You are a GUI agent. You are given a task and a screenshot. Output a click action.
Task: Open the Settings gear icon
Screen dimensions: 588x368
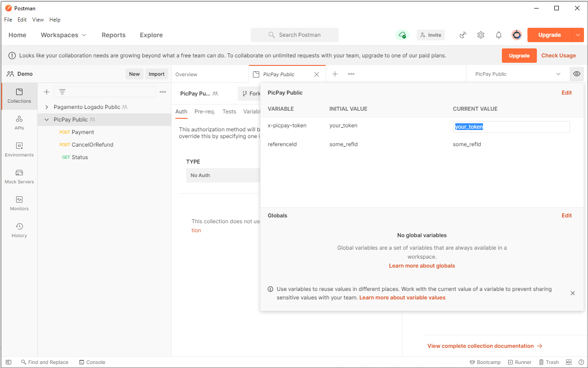pyautogui.click(x=481, y=35)
